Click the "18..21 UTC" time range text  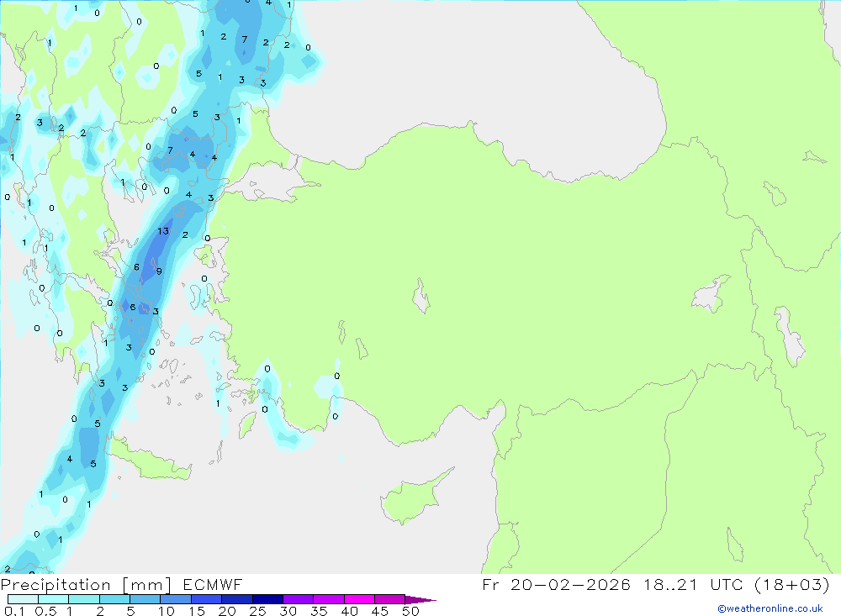pyautogui.click(x=694, y=584)
